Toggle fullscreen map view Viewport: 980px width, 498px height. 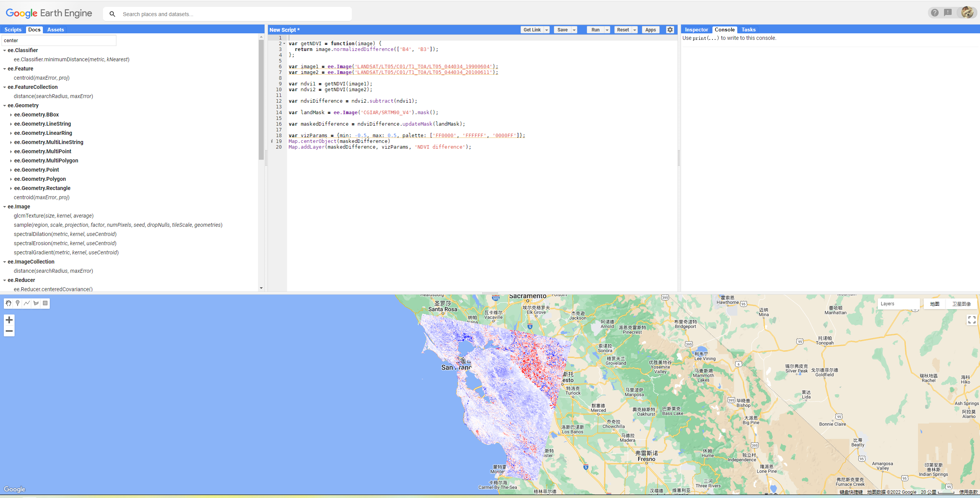coord(972,320)
